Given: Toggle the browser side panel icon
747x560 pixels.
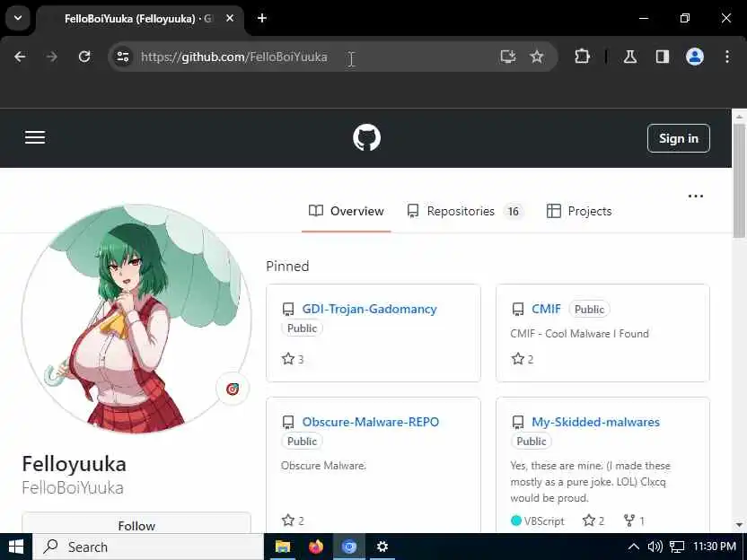Looking at the screenshot, I should [663, 57].
